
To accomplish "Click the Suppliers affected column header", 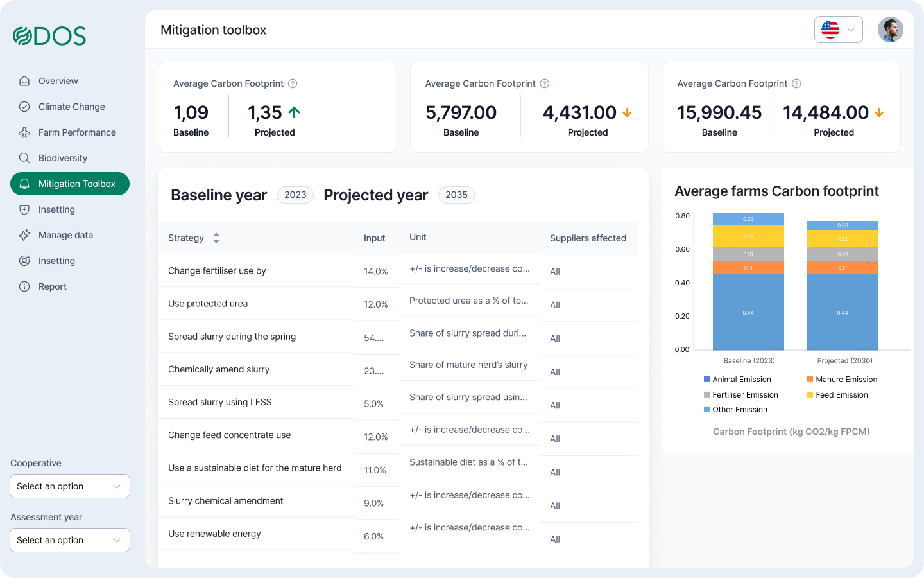I will pyautogui.click(x=588, y=238).
